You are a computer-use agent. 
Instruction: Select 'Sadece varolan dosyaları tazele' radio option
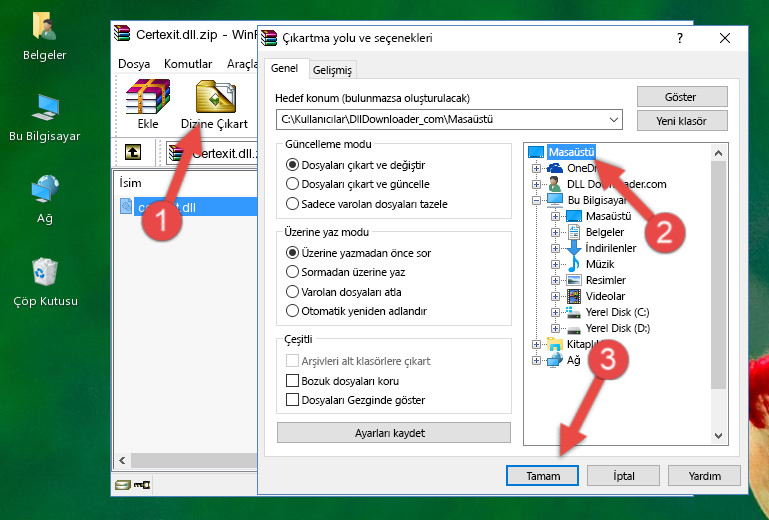tap(366, 204)
